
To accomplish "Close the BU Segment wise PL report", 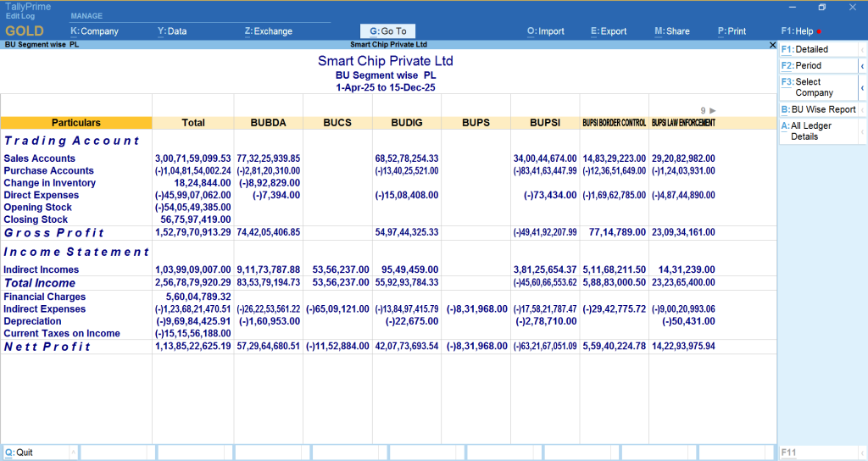I will 772,44.
